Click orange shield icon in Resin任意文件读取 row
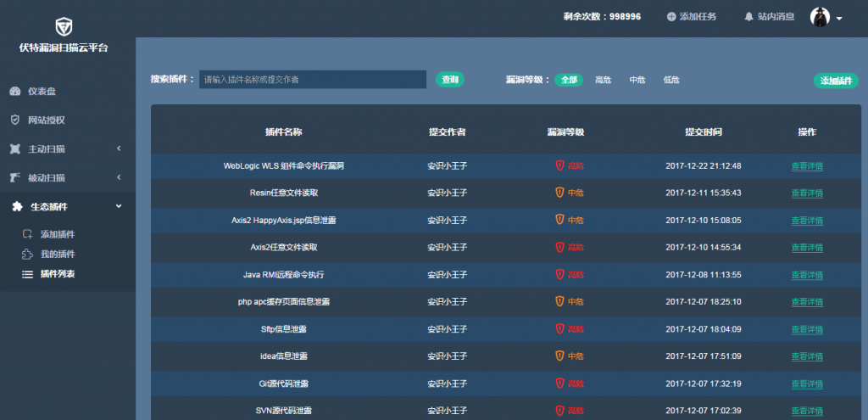This screenshot has width=868, height=420. pyautogui.click(x=559, y=193)
